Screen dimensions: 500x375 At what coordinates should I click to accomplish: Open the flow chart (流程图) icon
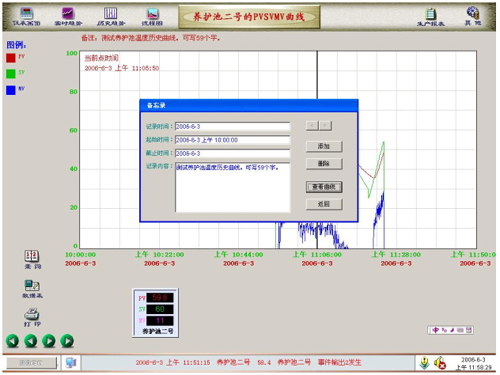(x=152, y=17)
